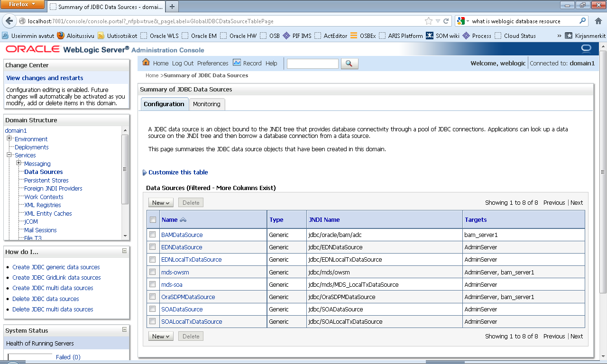
Task: Click the SOM wiki bookmark icon
Action: coord(429,36)
